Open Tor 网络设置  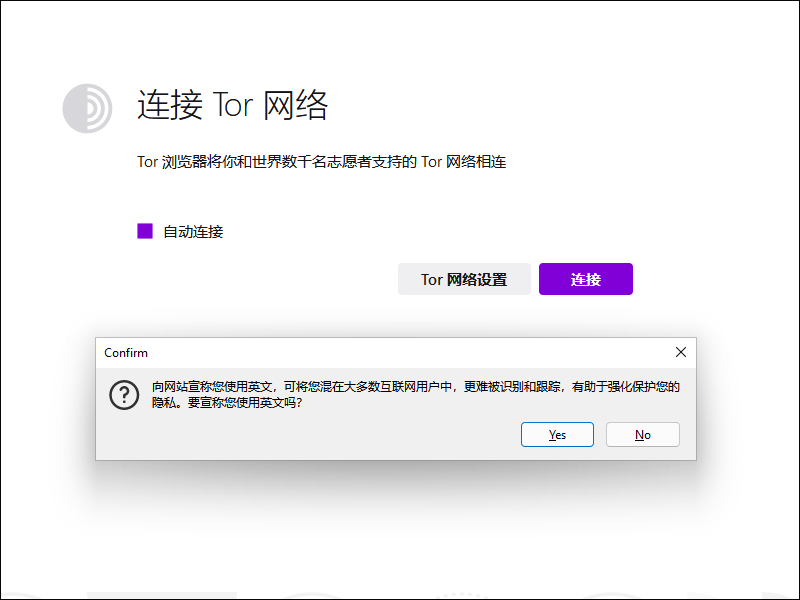pyautogui.click(x=464, y=280)
